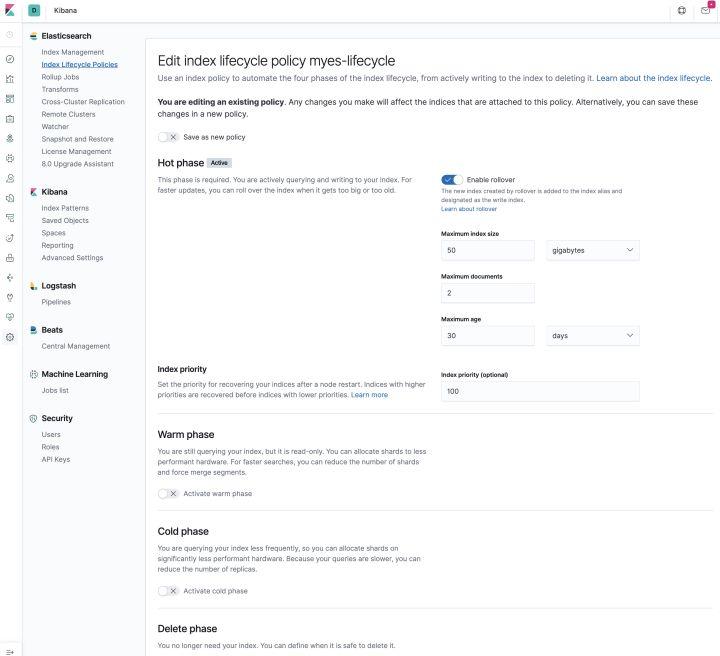This screenshot has width=720, height=656.
Task: Open the Discover compass icon in sidebar
Action: click(10, 59)
